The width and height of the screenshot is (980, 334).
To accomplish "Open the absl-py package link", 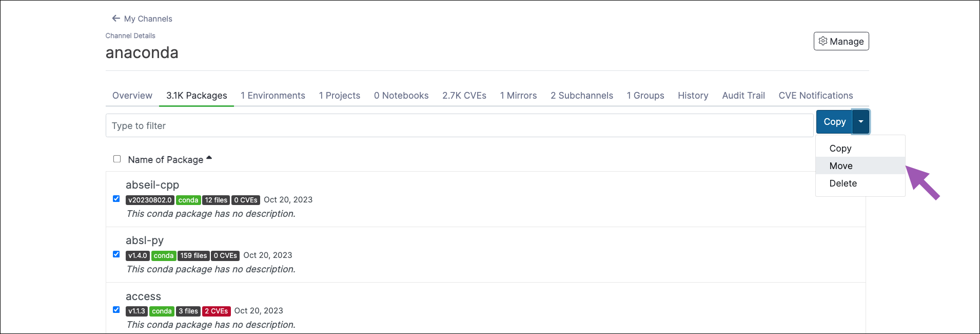I will pos(145,240).
